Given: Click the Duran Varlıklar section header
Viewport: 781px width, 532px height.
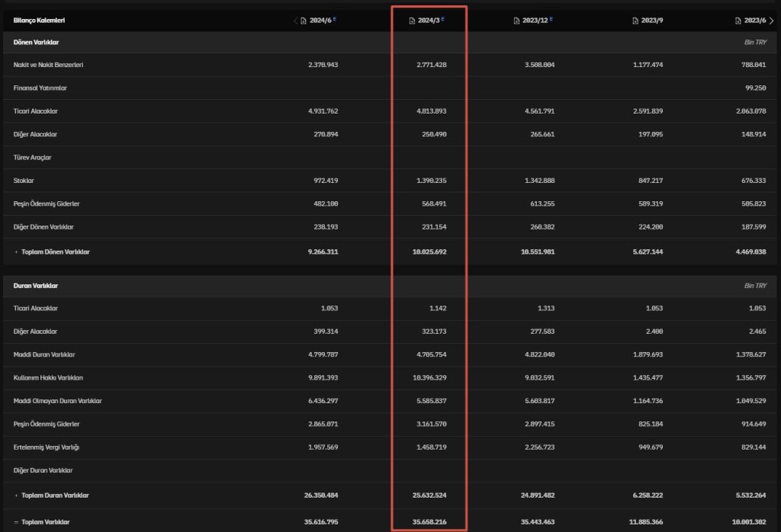Looking at the screenshot, I should (x=36, y=286).
